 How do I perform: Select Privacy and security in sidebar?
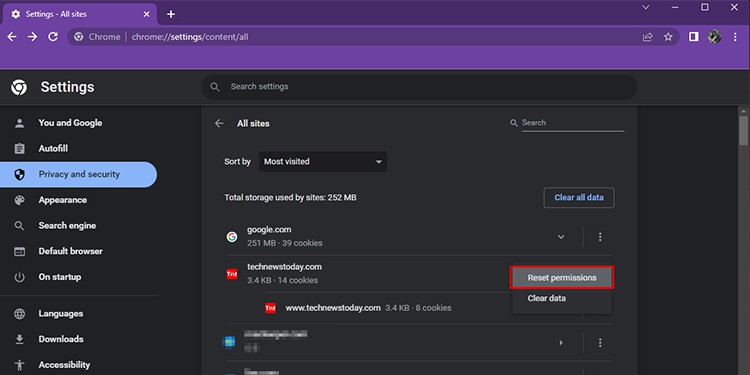coord(78,175)
